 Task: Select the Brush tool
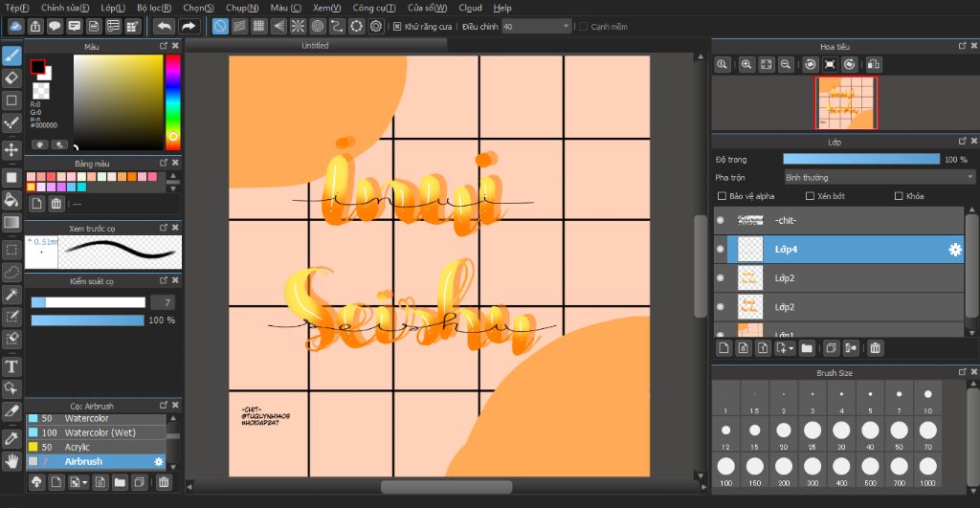11,55
